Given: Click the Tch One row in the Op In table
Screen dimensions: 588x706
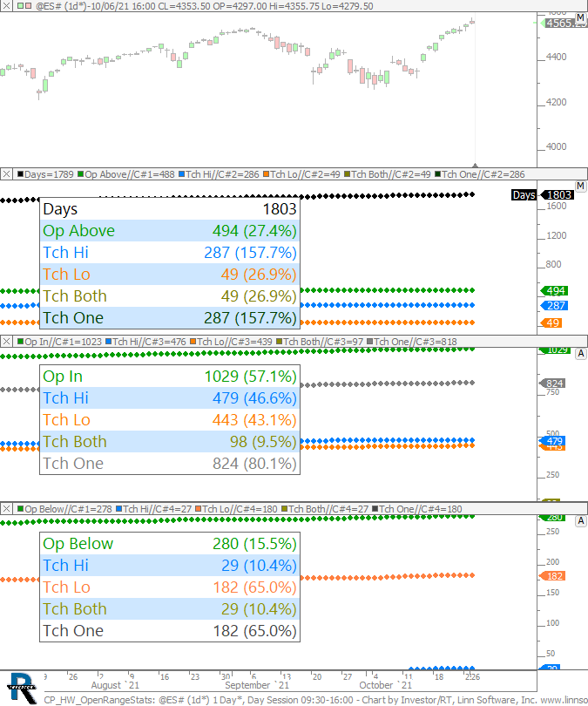Looking at the screenshot, I should [170, 464].
